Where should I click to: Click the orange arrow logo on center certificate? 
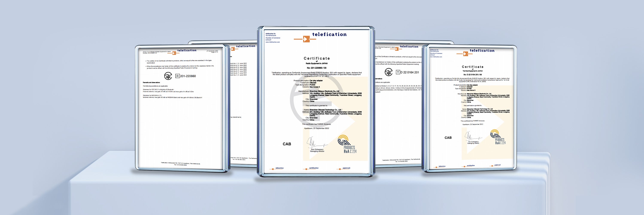tap(306, 39)
